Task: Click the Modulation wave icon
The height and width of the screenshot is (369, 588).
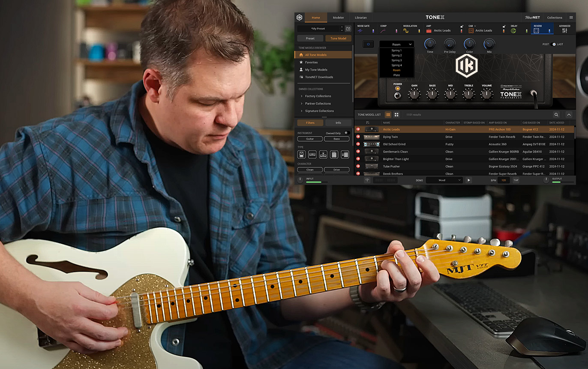Action: pyautogui.click(x=405, y=31)
